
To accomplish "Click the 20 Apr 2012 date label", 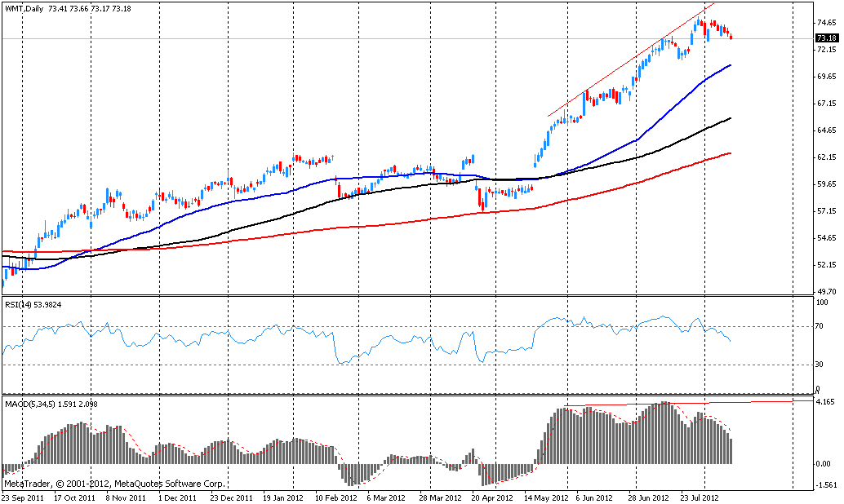I will 492,497.
